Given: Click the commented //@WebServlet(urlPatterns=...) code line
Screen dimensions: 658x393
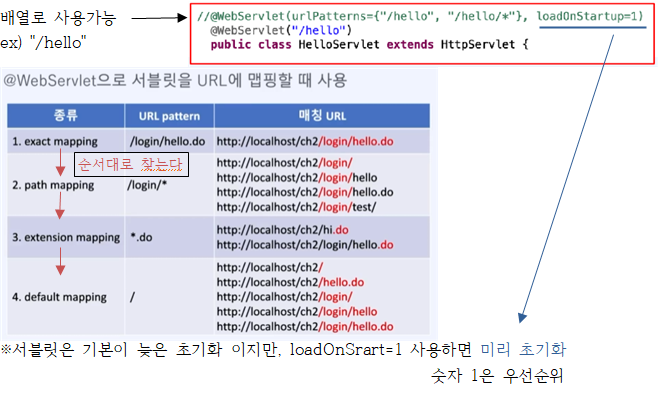Looking at the screenshot, I should pyautogui.click(x=420, y=16).
